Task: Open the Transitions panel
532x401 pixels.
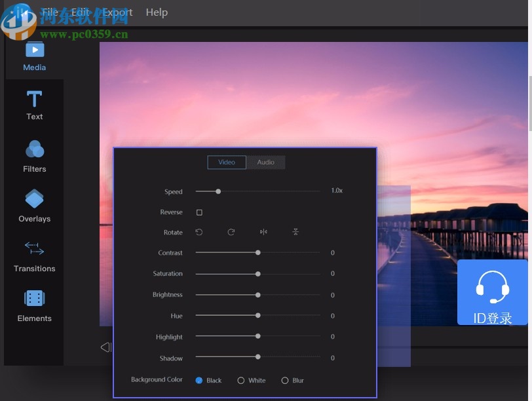Action: click(x=34, y=257)
